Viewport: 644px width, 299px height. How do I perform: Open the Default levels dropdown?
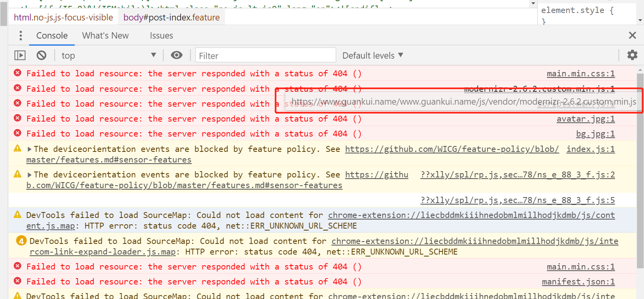[x=373, y=55]
